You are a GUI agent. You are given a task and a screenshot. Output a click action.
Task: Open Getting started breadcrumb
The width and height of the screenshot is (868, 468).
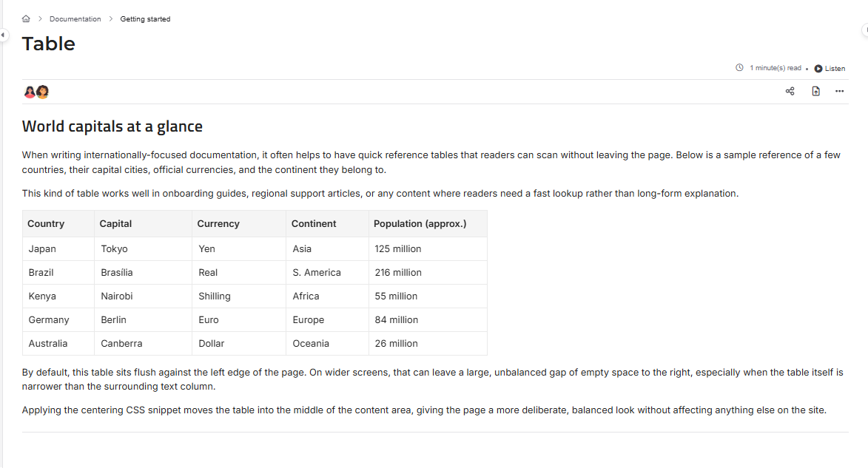coord(145,18)
